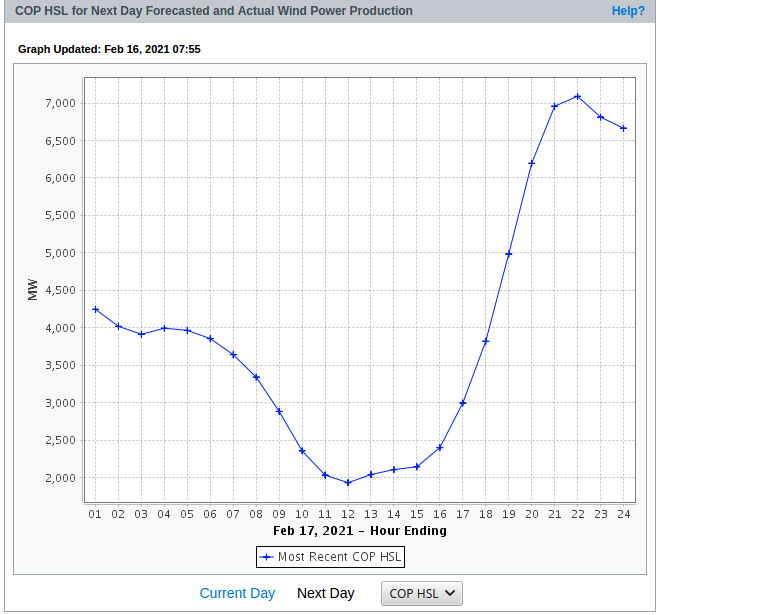Click the hour 24 data point
Screen dimensions: 778x615
(x=624, y=129)
